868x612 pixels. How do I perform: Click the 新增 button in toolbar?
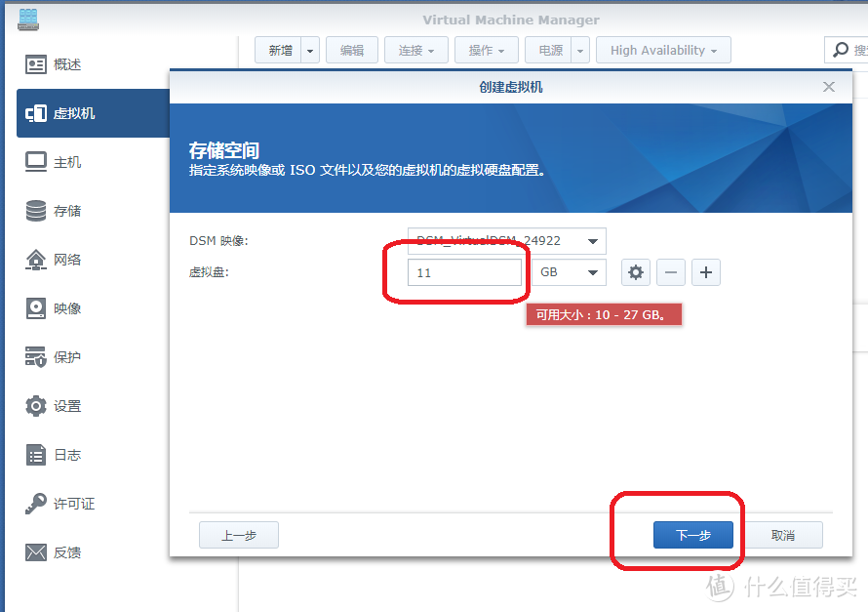(279, 51)
